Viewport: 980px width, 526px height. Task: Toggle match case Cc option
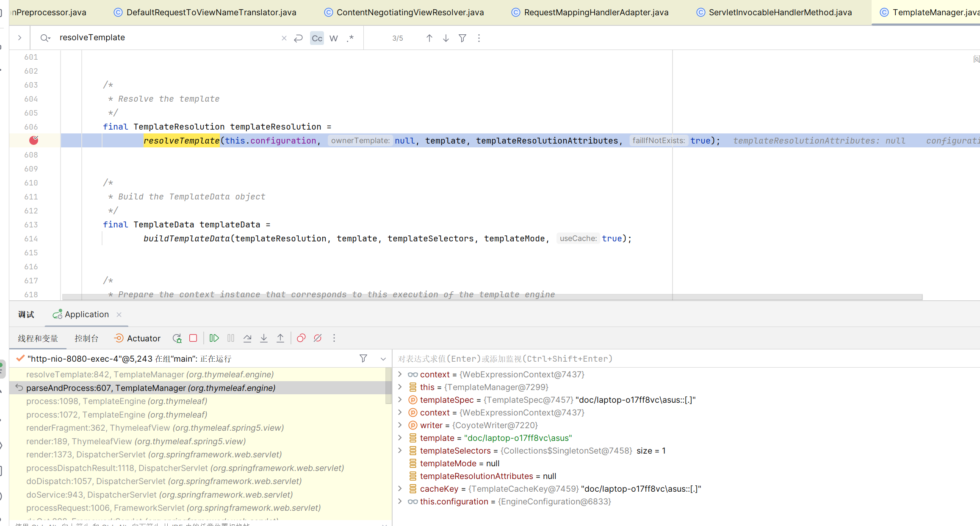[x=317, y=38]
